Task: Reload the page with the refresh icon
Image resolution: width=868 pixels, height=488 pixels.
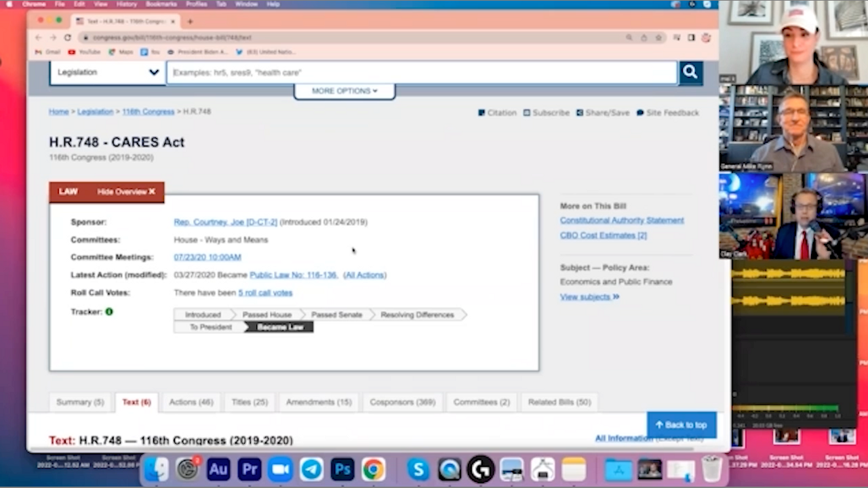Action: [x=67, y=38]
